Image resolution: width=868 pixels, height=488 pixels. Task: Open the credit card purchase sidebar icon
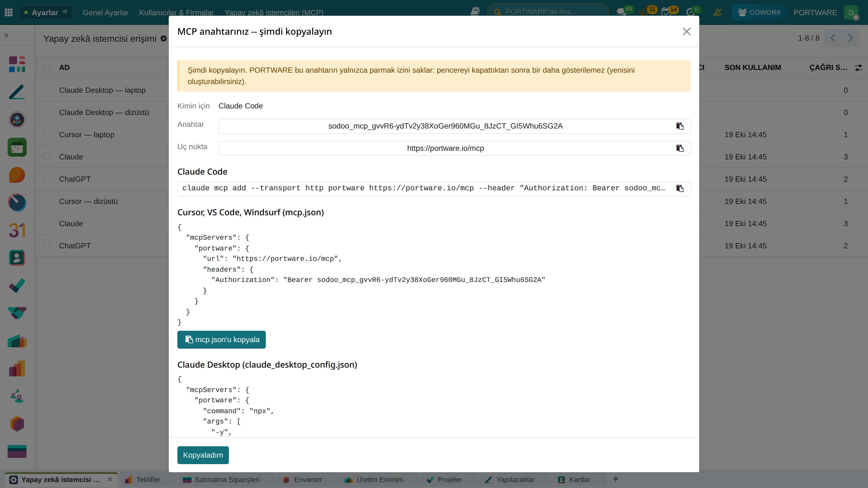coord(17,451)
